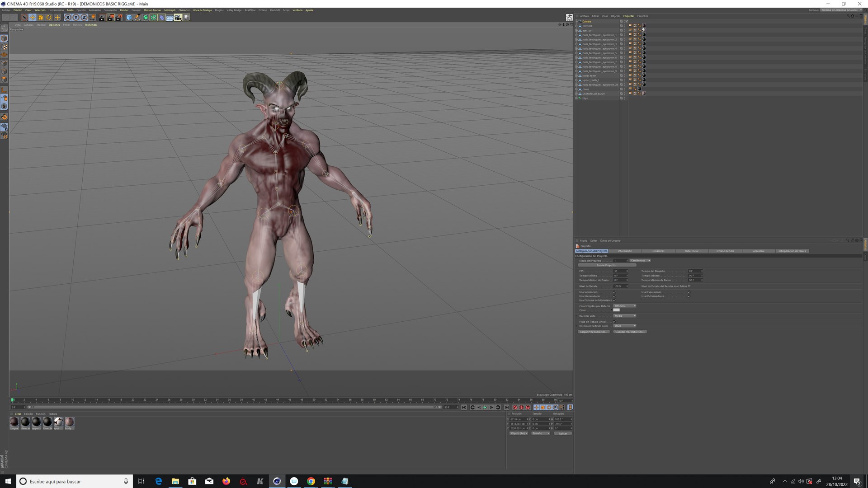The image size is (868, 488).
Task: Toggle Usar Generadores checkbox
Action: pos(614,296)
